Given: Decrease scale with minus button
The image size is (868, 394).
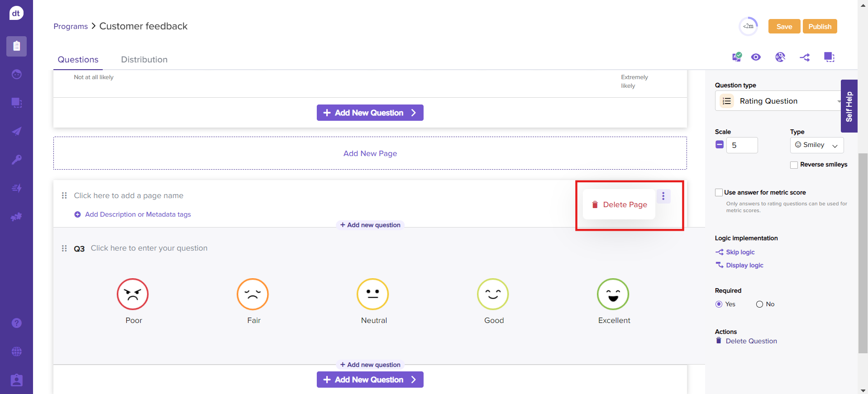Looking at the screenshot, I should 720,145.
